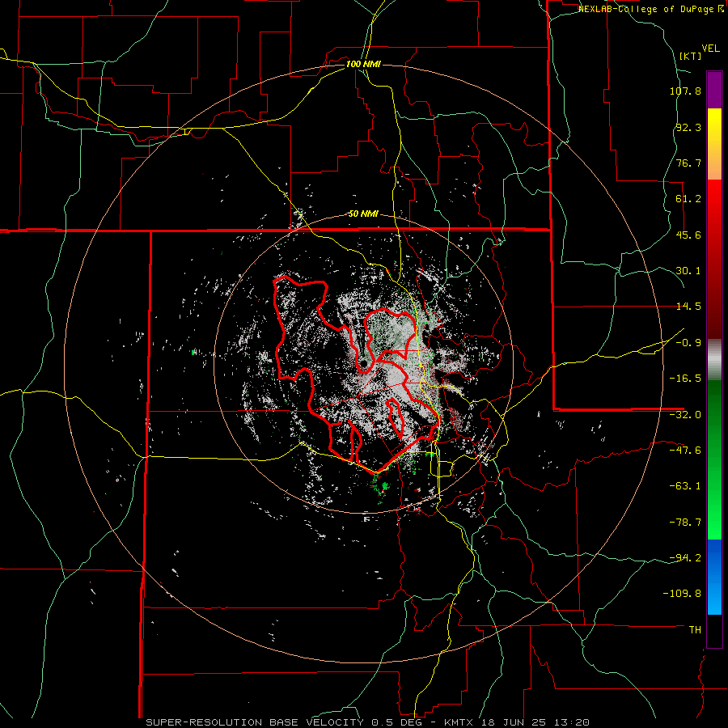Click the -109.8 velocity scale value
This screenshot has height=728, width=728.
683,594
